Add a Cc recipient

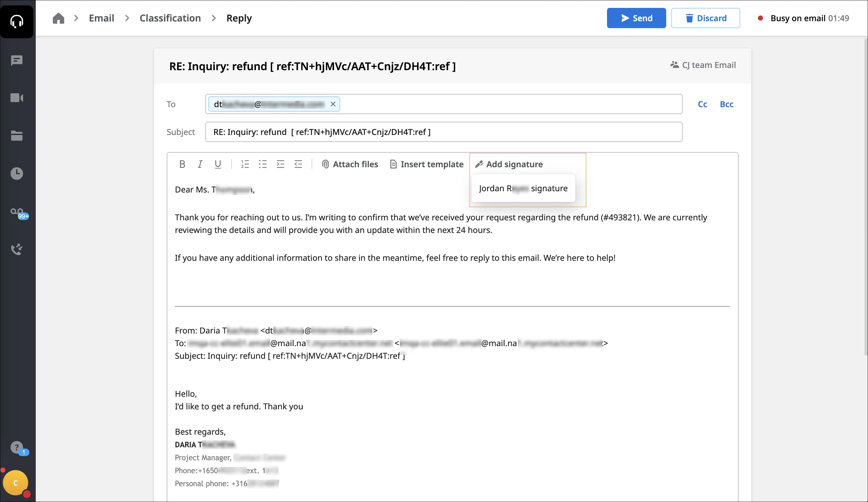pos(702,104)
